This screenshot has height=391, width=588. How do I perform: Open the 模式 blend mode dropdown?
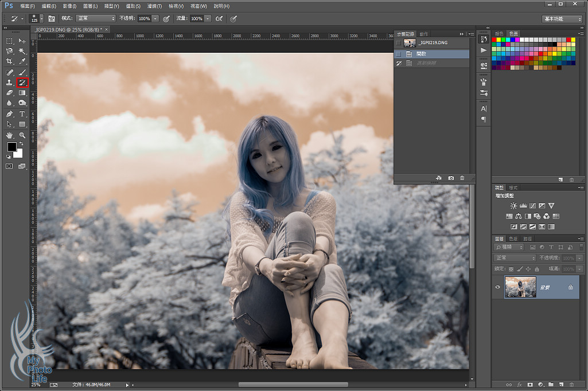96,18
